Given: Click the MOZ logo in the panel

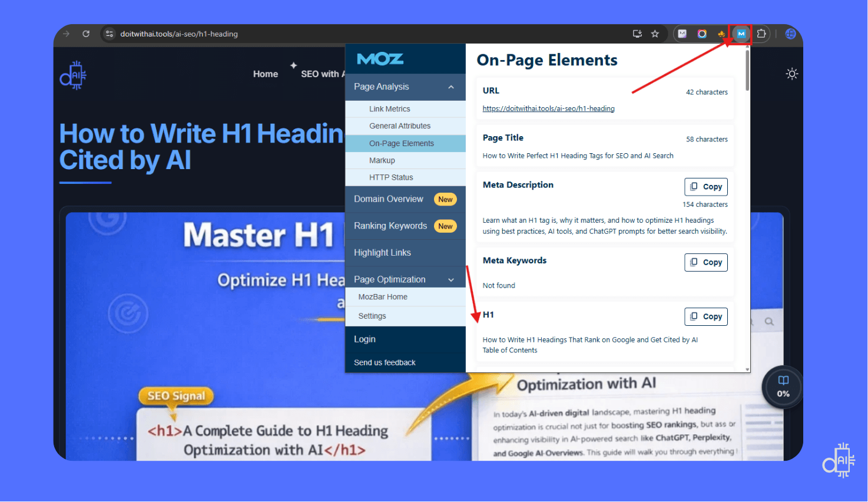Looking at the screenshot, I should pyautogui.click(x=380, y=59).
